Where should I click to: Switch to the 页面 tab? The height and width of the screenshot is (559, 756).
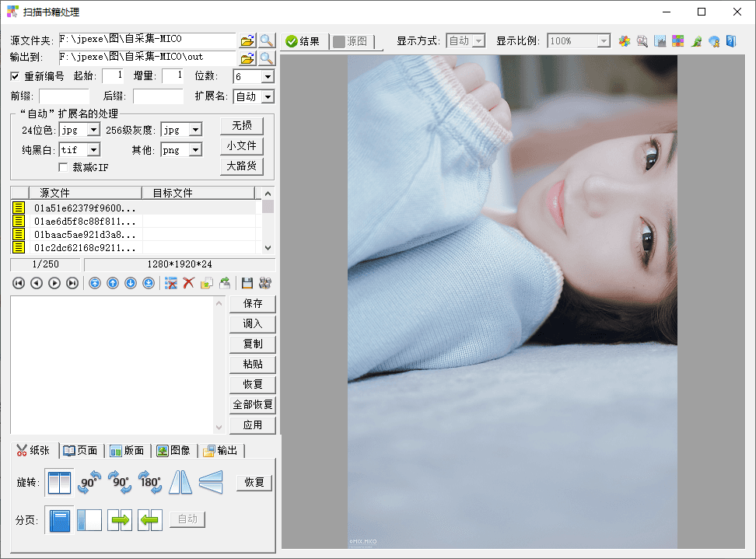(x=80, y=451)
